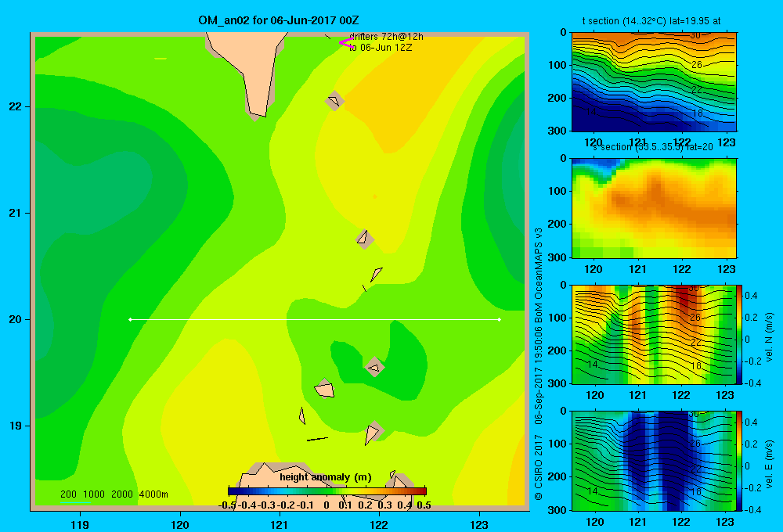Click the small island near latitude 22
783x532 pixels.
pos(334,101)
